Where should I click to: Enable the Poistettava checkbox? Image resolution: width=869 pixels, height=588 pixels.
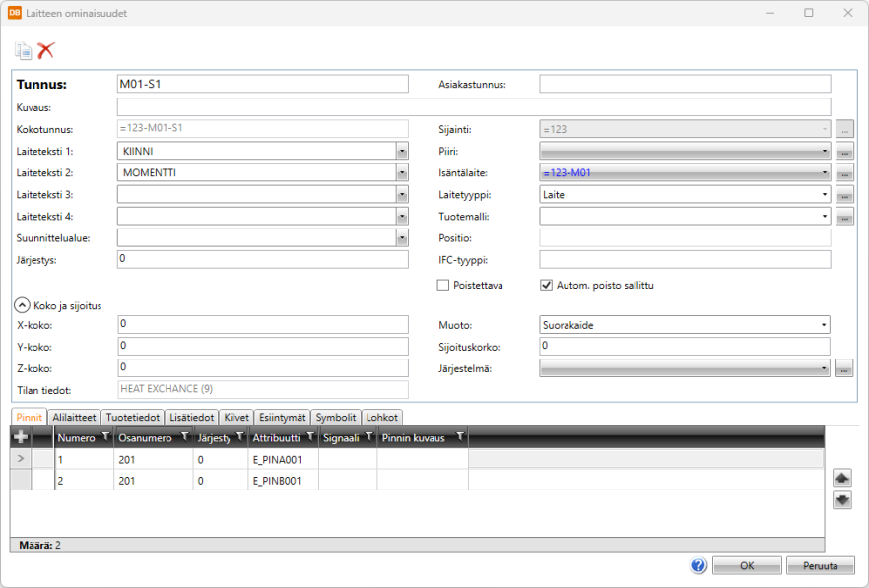tap(443, 286)
